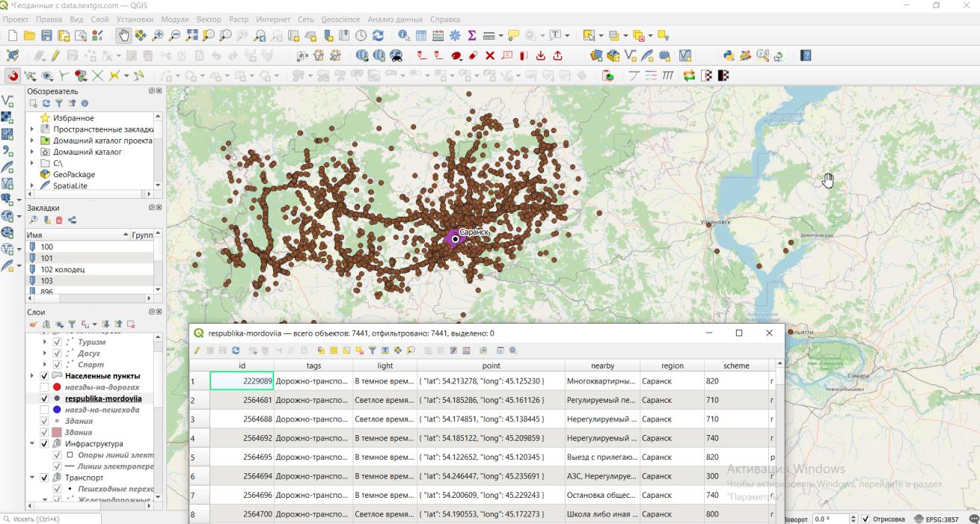Toggle the Отрисовка checkbox in status bar

866,519
